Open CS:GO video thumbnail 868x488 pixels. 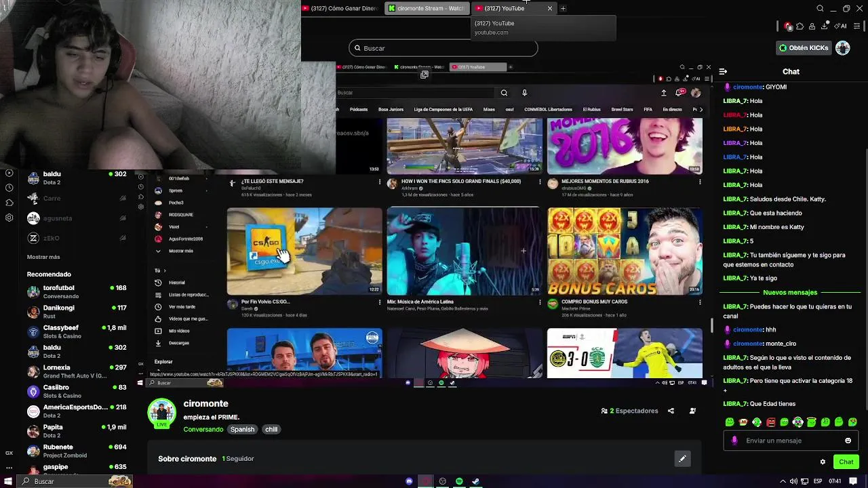click(304, 251)
